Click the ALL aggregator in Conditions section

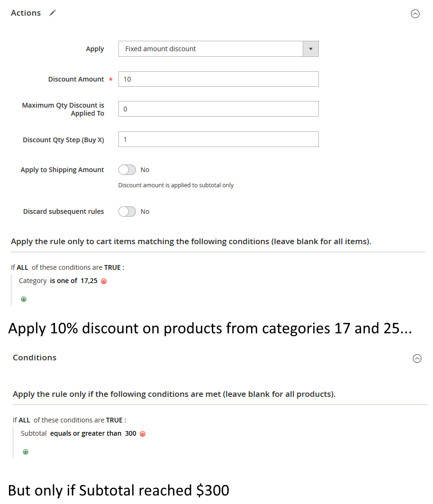pyautogui.click(x=24, y=420)
